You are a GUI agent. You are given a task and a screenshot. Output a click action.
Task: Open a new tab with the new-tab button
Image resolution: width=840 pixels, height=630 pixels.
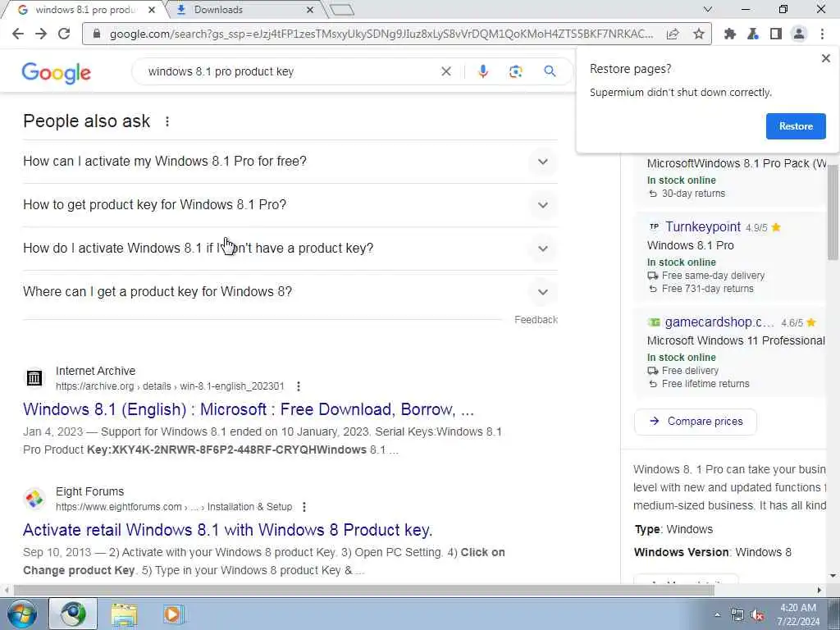point(342,10)
